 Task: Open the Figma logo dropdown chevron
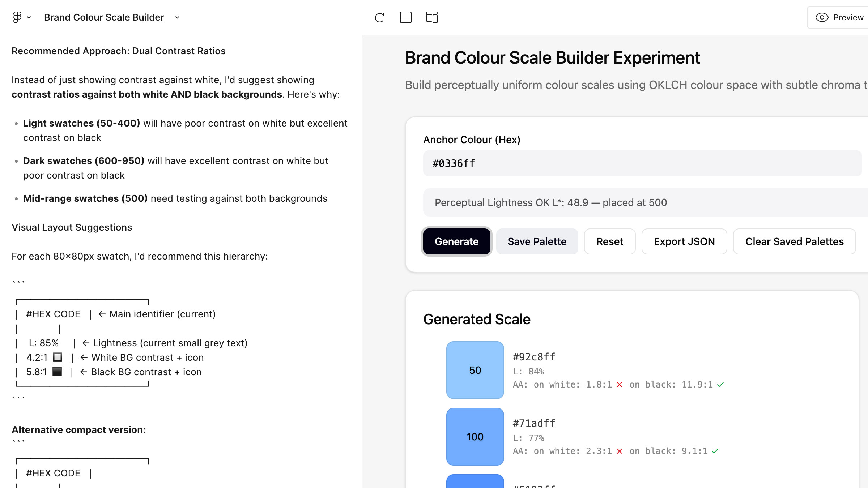coord(29,18)
